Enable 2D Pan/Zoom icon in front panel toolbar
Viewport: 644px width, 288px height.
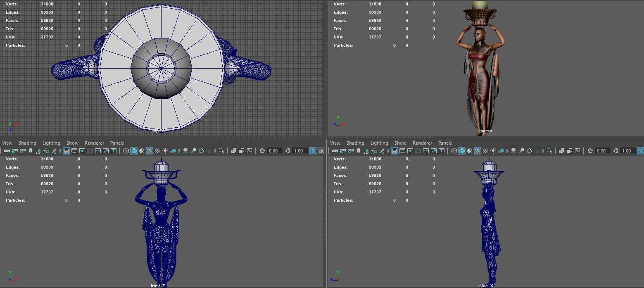[x=46, y=151]
